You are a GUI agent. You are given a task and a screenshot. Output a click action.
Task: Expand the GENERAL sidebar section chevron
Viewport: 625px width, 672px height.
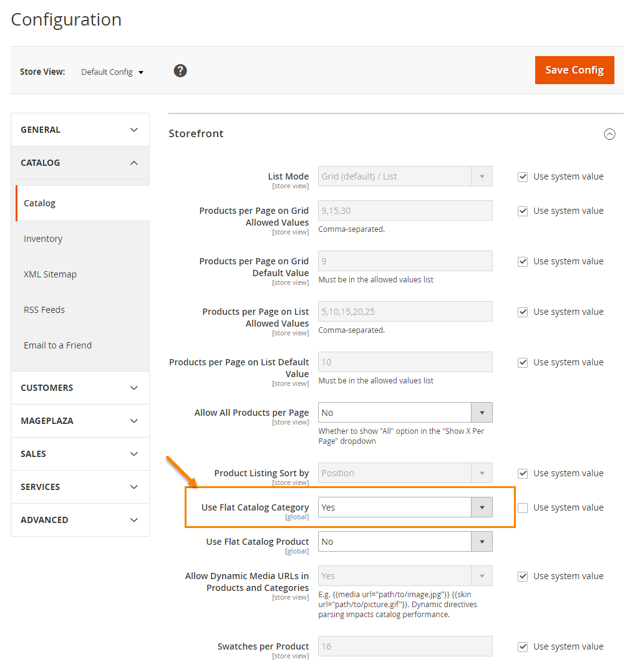133,130
